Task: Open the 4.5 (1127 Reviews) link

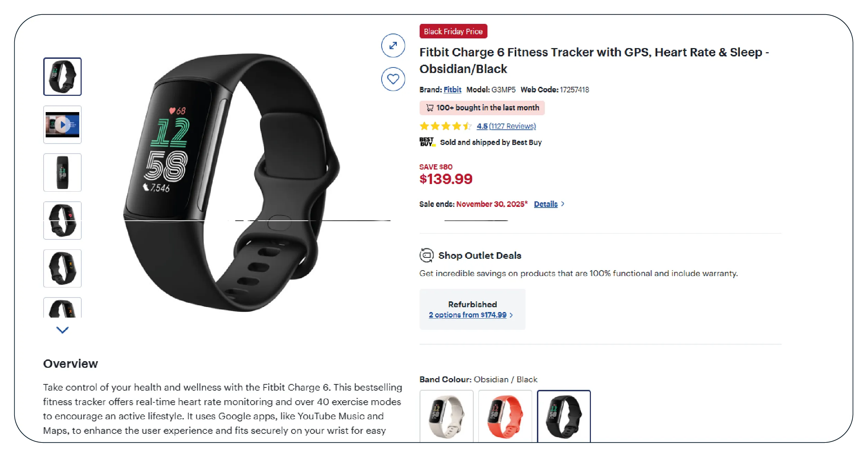Action: coord(506,126)
